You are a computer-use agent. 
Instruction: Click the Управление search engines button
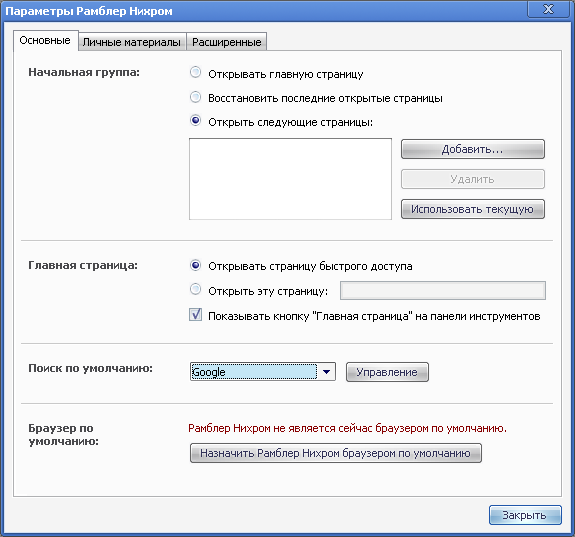coord(387,372)
